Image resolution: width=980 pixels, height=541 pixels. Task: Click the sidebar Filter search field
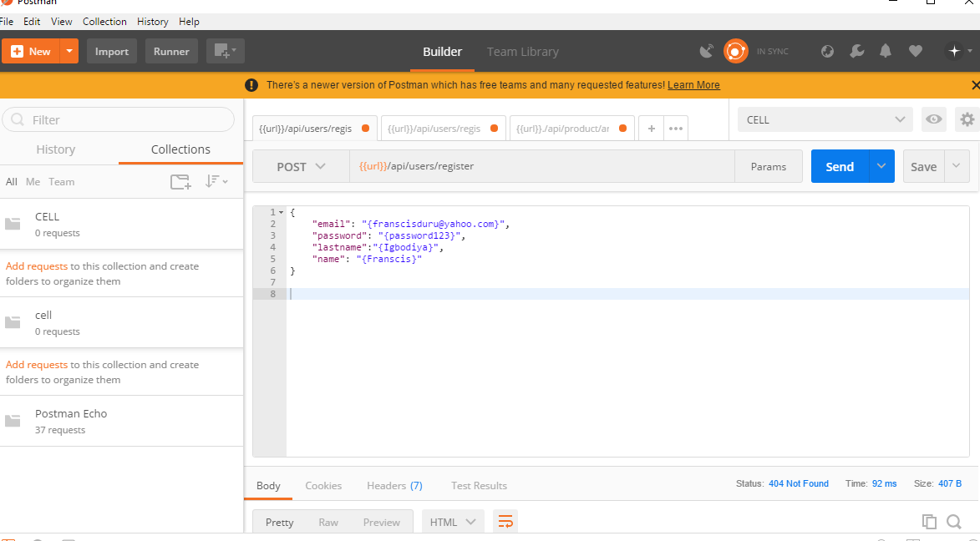click(119, 119)
